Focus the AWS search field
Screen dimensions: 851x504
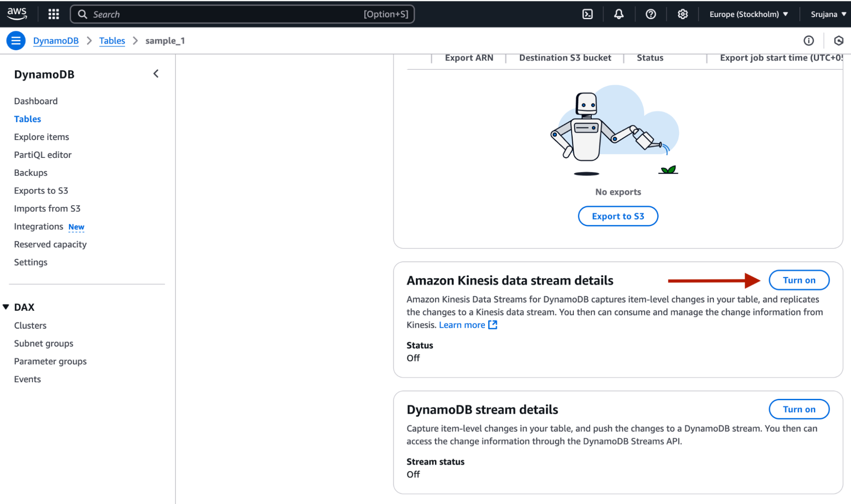click(242, 14)
